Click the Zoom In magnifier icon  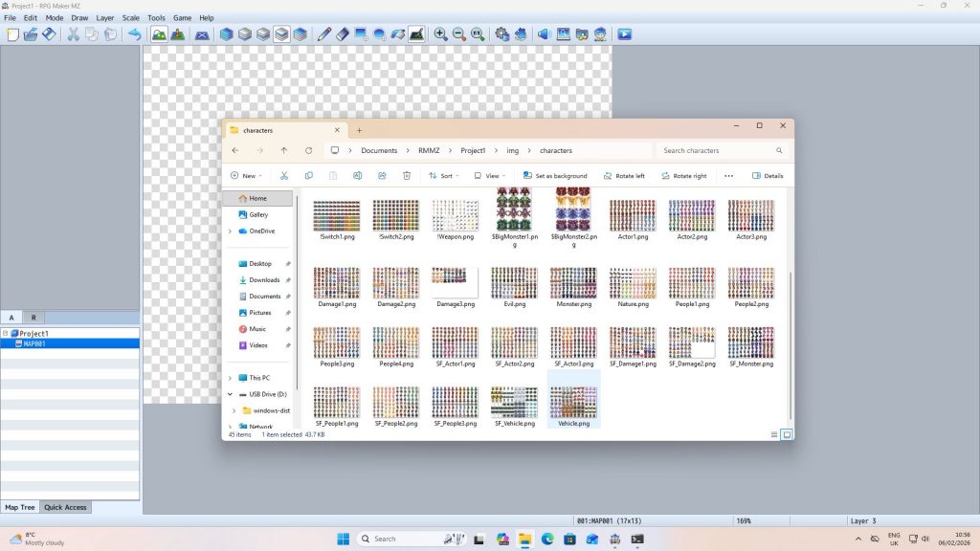pos(440,34)
